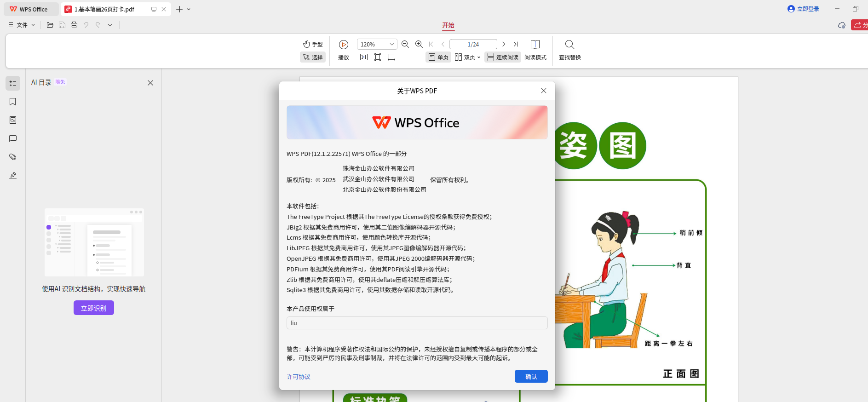This screenshot has height=402, width=868.
Task: Click the licensed-to field showing liu
Action: (x=417, y=323)
